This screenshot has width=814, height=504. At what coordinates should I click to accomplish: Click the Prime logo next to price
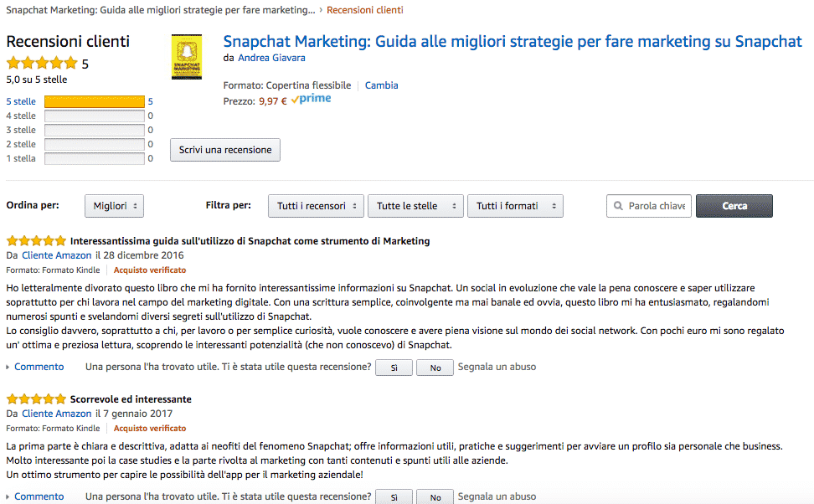pos(311,100)
